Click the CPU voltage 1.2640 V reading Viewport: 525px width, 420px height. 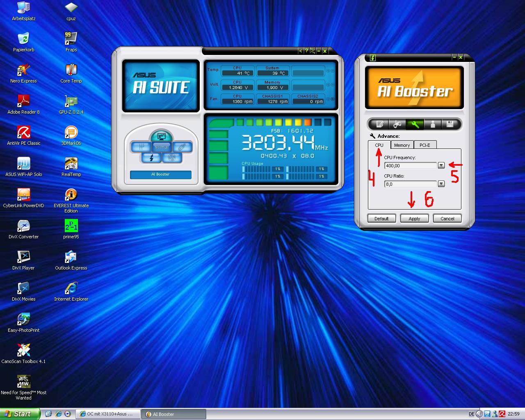coord(237,87)
